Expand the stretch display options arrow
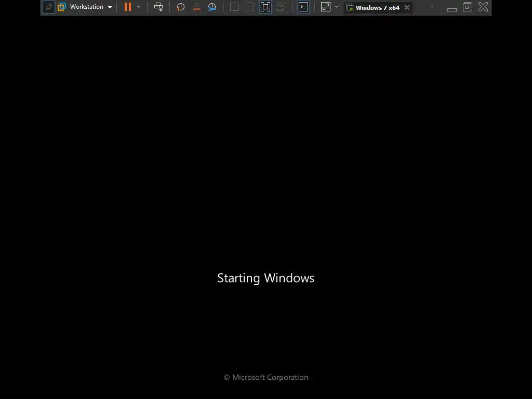The height and width of the screenshot is (399, 532). point(337,7)
